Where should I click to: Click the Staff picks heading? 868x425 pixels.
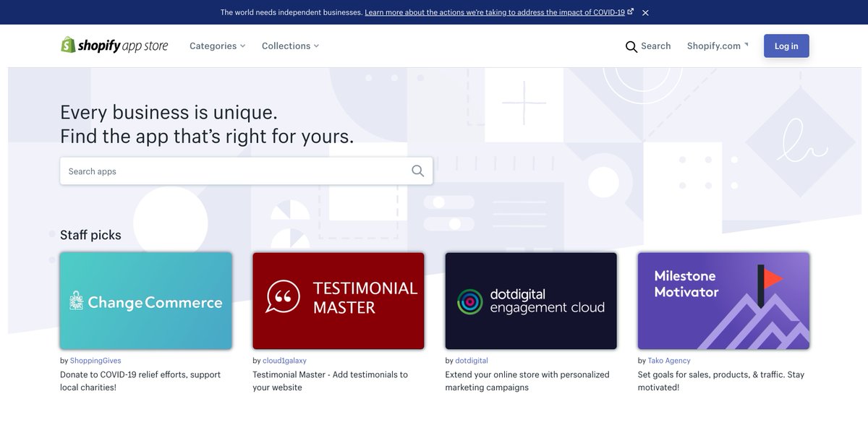tap(90, 235)
